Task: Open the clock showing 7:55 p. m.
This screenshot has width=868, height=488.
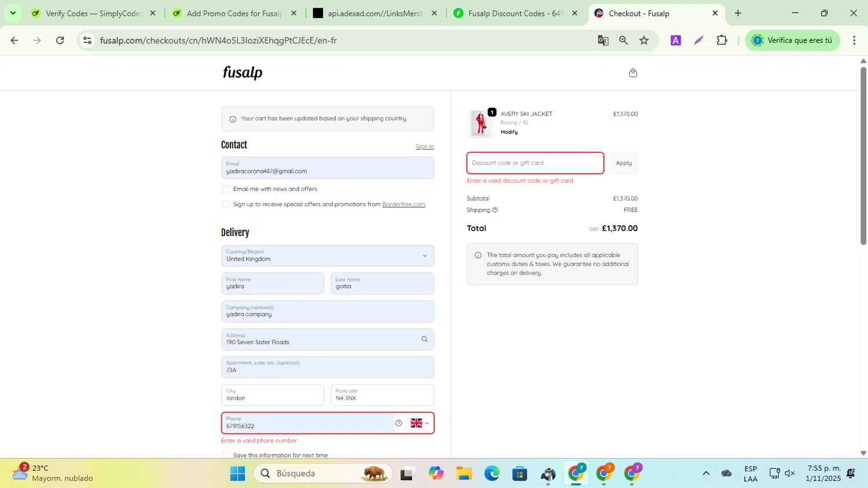Action: pyautogui.click(x=824, y=474)
